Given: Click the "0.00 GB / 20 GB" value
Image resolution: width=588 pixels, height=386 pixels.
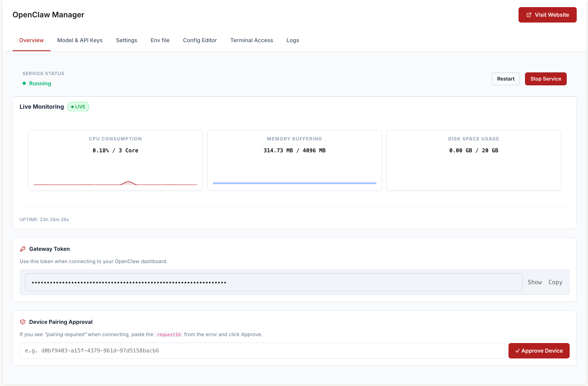Looking at the screenshot, I should click(x=474, y=150).
